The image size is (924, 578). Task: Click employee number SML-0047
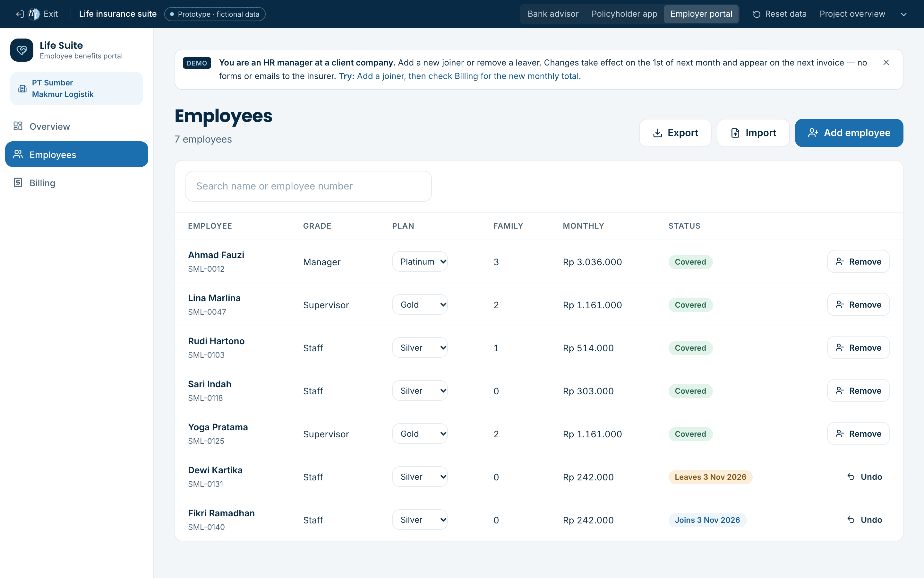(207, 312)
